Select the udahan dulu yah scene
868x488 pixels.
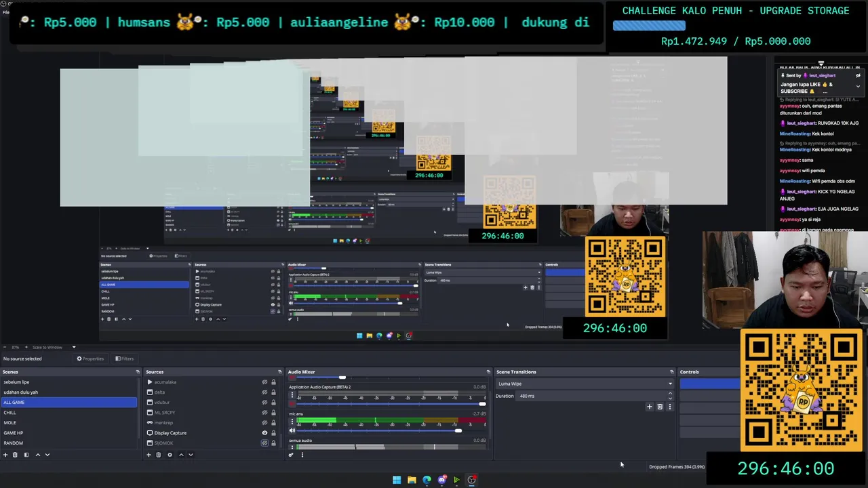coord(68,392)
